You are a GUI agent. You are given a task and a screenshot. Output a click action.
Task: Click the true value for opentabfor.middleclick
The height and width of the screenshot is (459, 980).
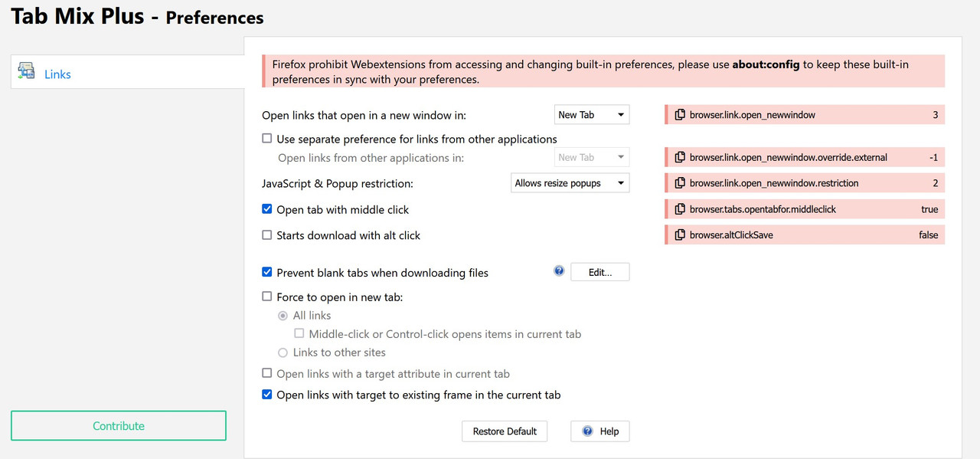click(929, 209)
